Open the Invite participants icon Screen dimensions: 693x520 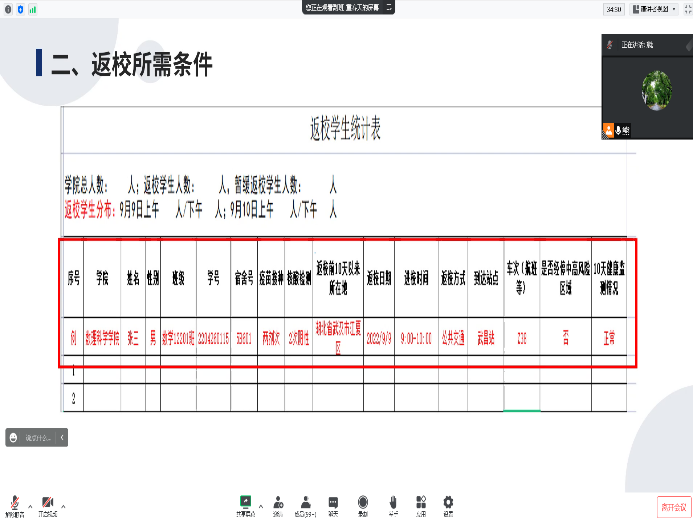(x=276, y=501)
